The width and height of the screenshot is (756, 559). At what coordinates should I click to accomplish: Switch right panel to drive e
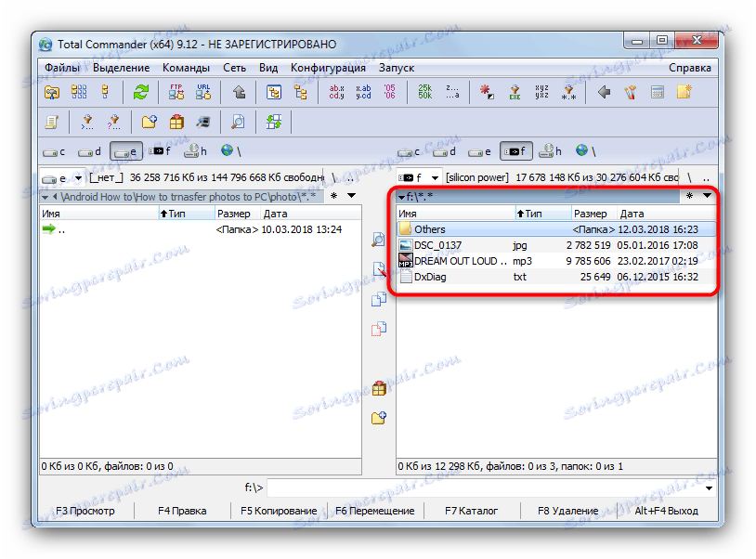(480, 151)
